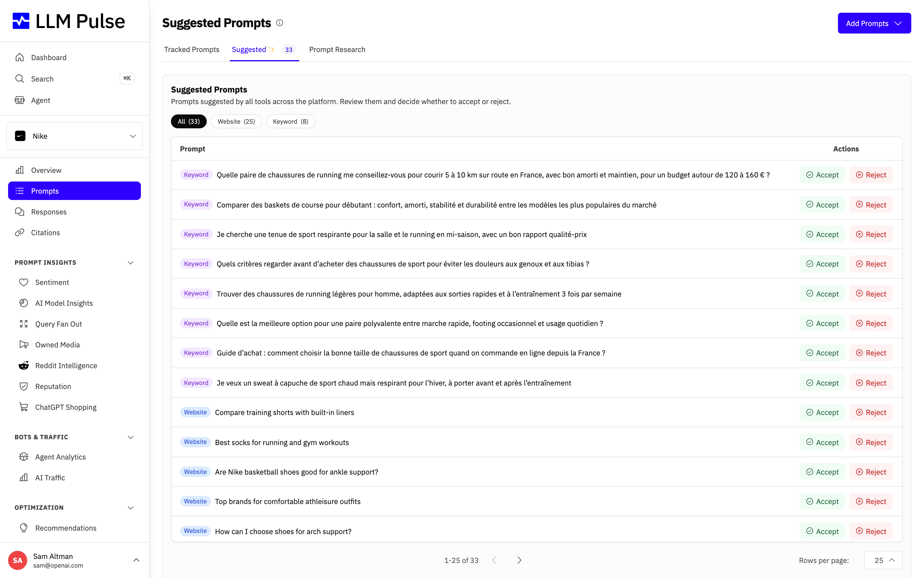Click the AI Model Insights pie icon
The height and width of the screenshot is (578, 924).
click(24, 303)
